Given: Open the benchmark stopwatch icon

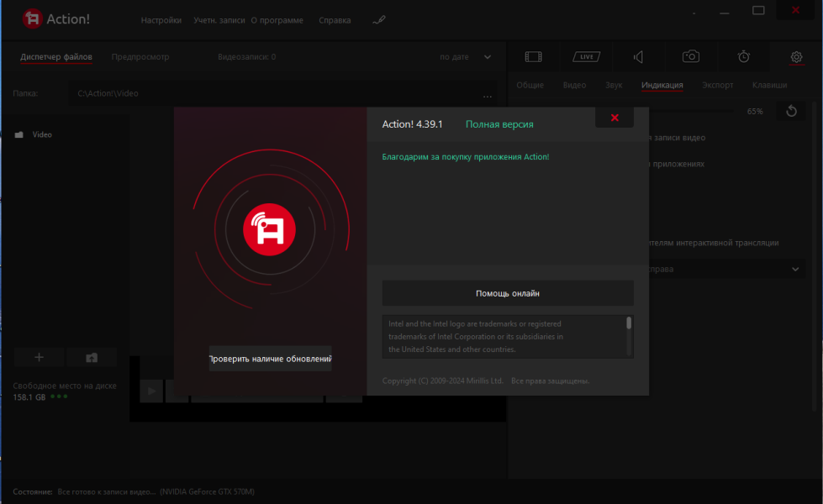Looking at the screenshot, I should click(744, 56).
